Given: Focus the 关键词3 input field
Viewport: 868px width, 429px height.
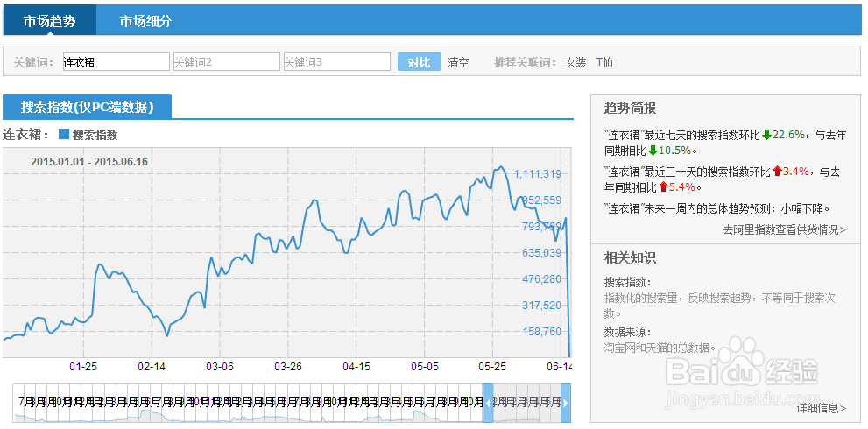Looking at the screenshot, I should 337,62.
